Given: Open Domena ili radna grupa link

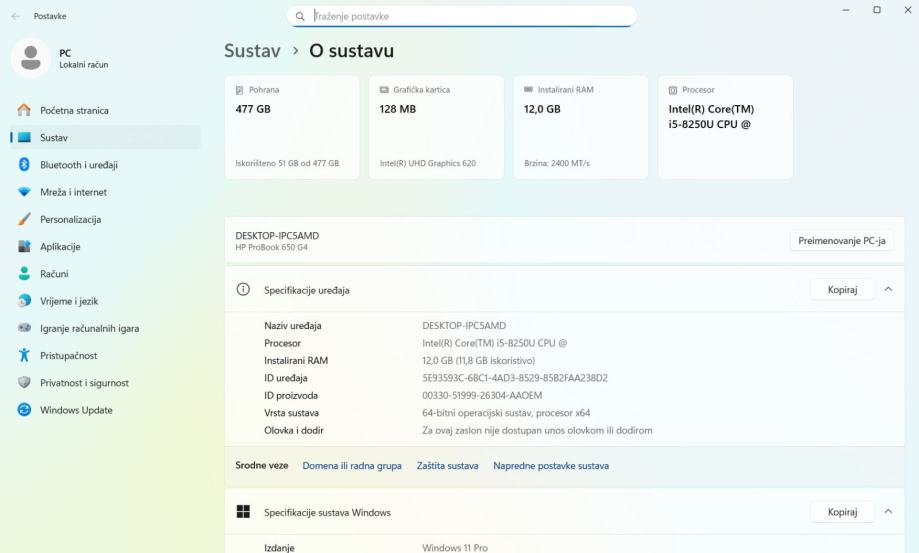Looking at the screenshot, I should point(352,466).
